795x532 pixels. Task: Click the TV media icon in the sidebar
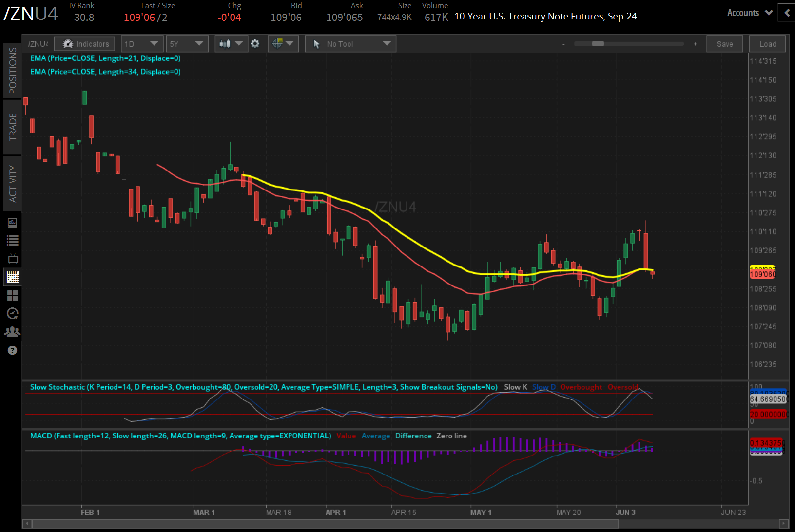coord(13,258)
